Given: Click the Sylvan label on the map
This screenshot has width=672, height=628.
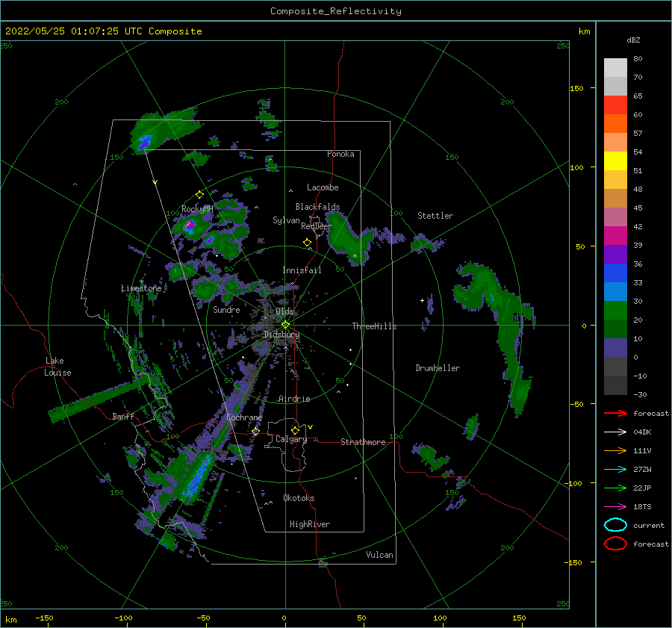Looking at the screenshot, I should pyautogui.click(x=286, y=220).
